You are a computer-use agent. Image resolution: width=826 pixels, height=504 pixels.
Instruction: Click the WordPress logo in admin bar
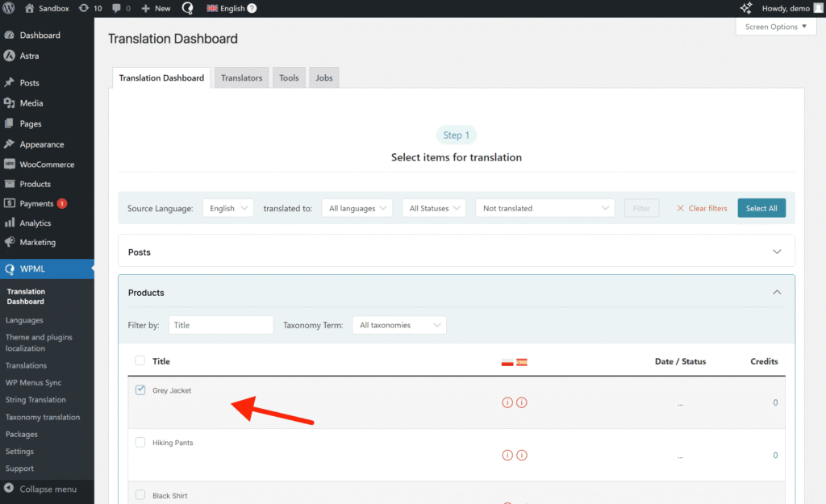click(x=10, y=8)
